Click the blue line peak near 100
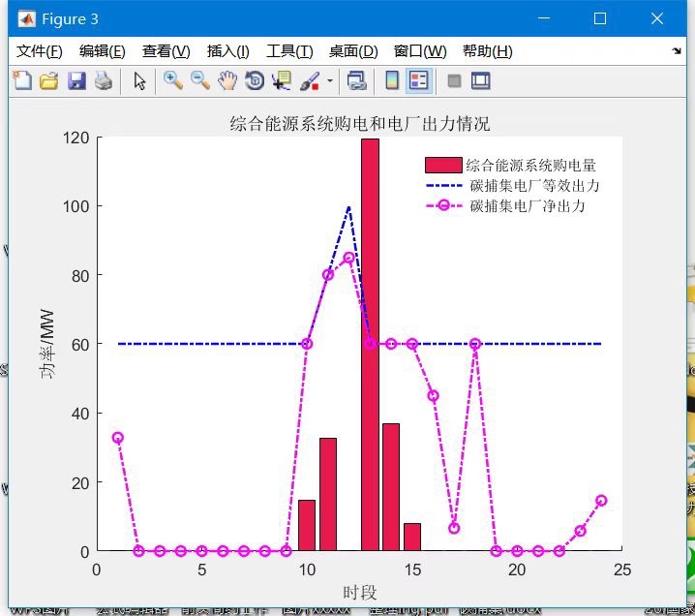695x616 pixels. 348,207
